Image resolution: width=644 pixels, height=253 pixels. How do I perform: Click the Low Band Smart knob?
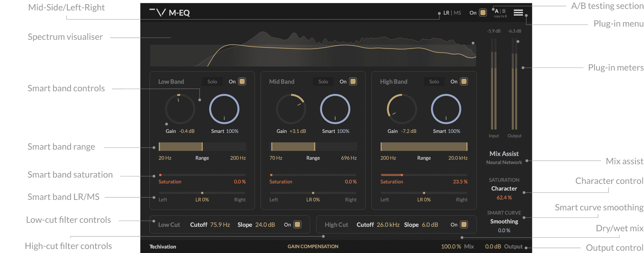pyautogui.click(x=224, y=109)
